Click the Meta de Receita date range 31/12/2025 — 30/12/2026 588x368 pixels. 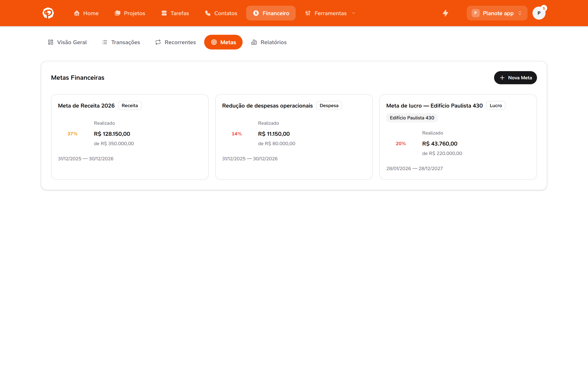click(86, 159)
